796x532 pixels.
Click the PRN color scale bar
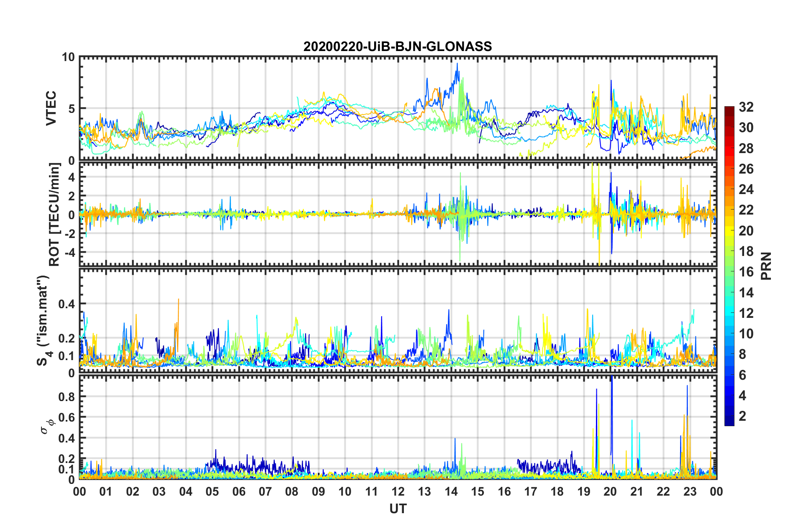pyautogui.click(x=729, y=266)
